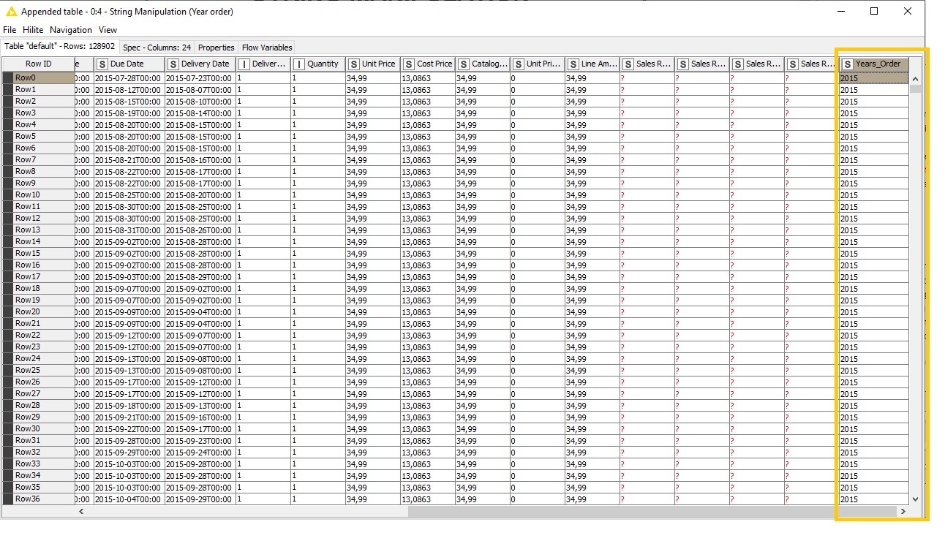Click Due Date cell 2015-08-21T00:00 in Row7
Screen dimensions: 945x560
click(129, 160)
